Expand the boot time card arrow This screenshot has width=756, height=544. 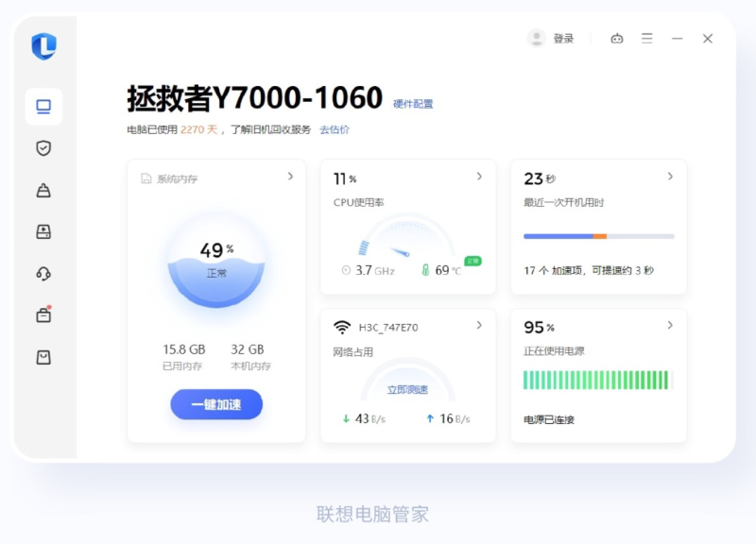[x=670, y=177]
